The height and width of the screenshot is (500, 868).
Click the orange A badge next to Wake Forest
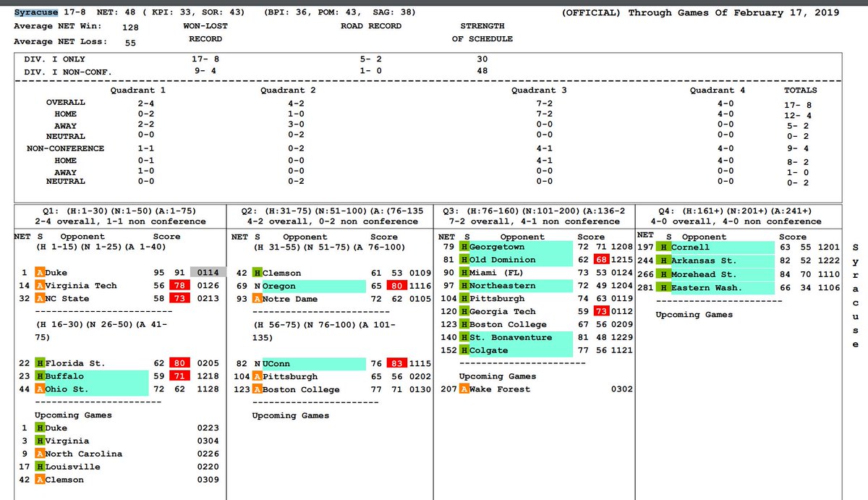tap(464, 389)
